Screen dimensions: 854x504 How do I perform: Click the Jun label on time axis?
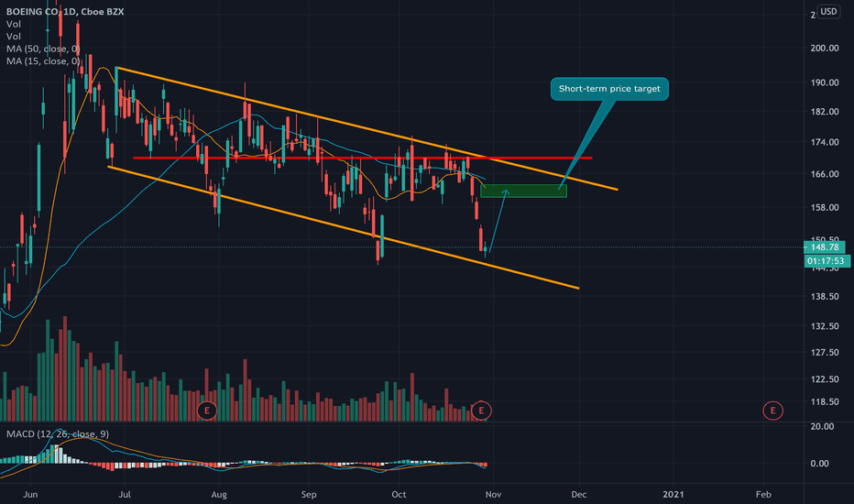coord(30,495)
